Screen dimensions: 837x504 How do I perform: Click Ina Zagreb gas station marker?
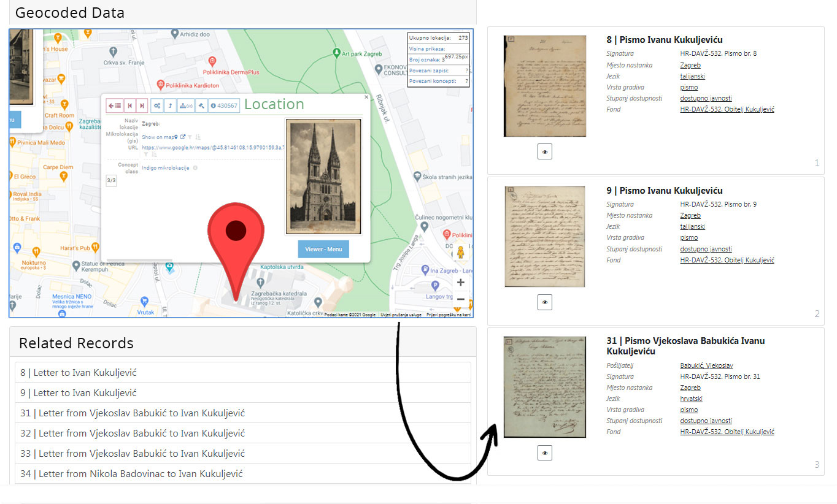click(424, 270)
